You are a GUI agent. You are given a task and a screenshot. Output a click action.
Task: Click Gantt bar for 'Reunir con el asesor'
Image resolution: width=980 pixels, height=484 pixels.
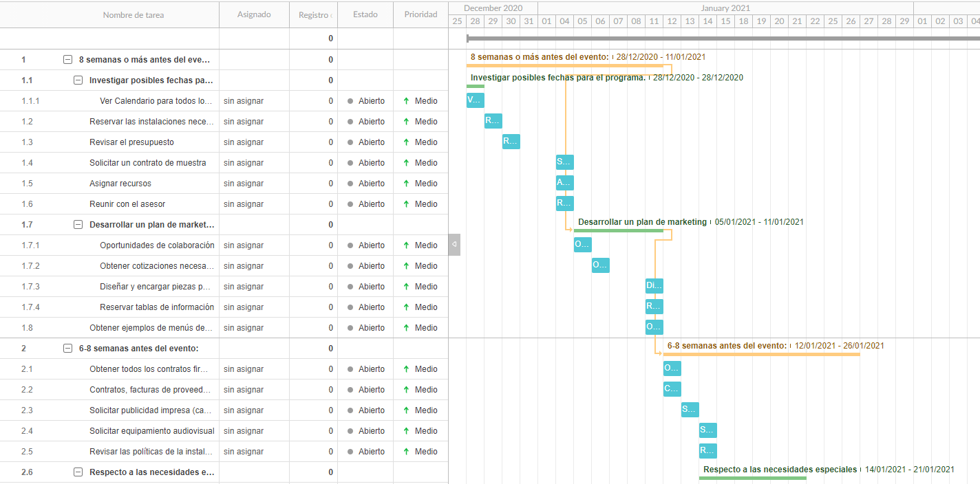pyautogui.click(x=565, y=203)
